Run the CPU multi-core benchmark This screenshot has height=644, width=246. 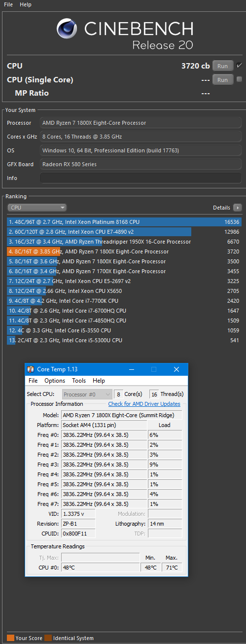(x=223, y=66)
